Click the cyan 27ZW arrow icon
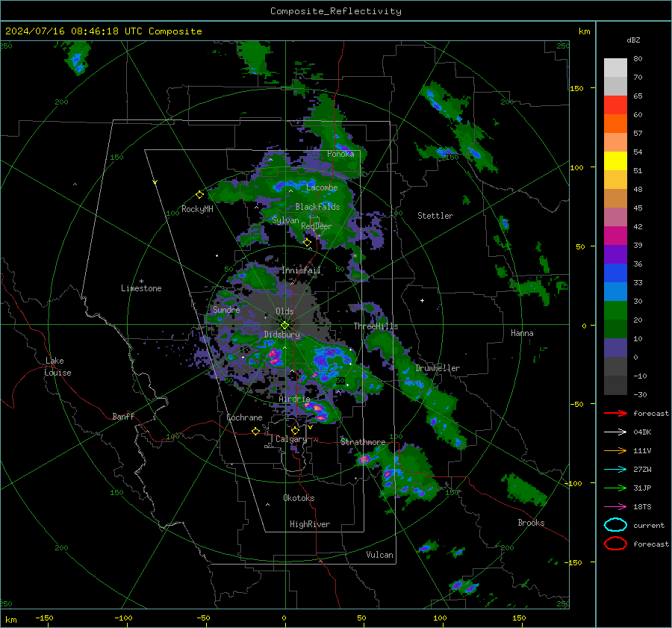 tap(615, 470)
